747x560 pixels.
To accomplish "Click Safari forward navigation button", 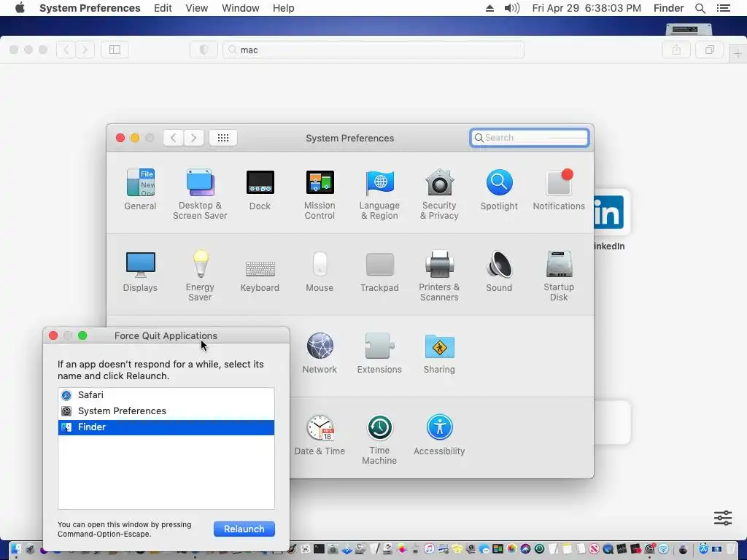I will click(x=85, y=50).
